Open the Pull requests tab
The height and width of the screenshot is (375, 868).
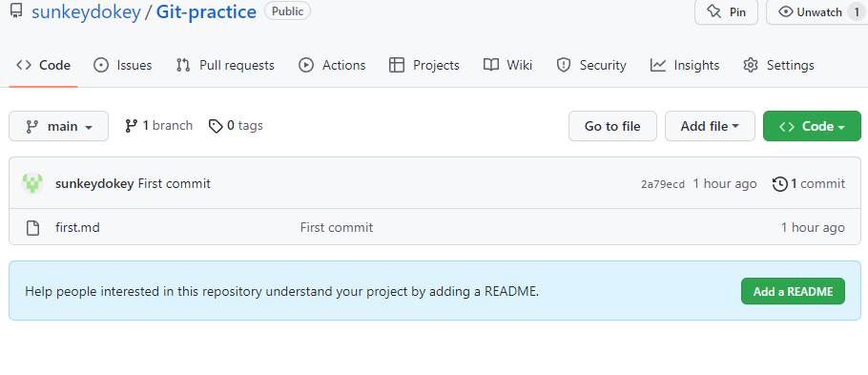tap(225, 65)
